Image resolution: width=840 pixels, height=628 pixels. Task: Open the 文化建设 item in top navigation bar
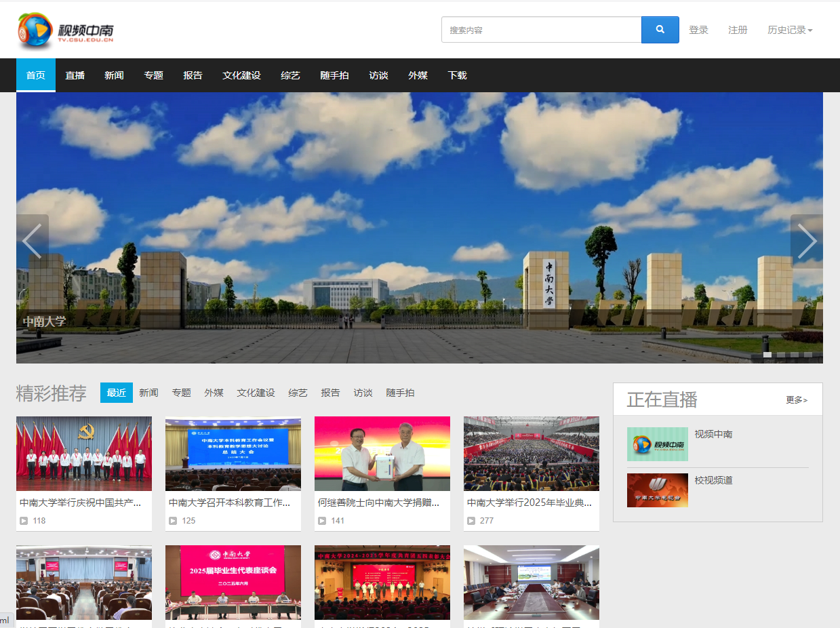click(241, 75)
